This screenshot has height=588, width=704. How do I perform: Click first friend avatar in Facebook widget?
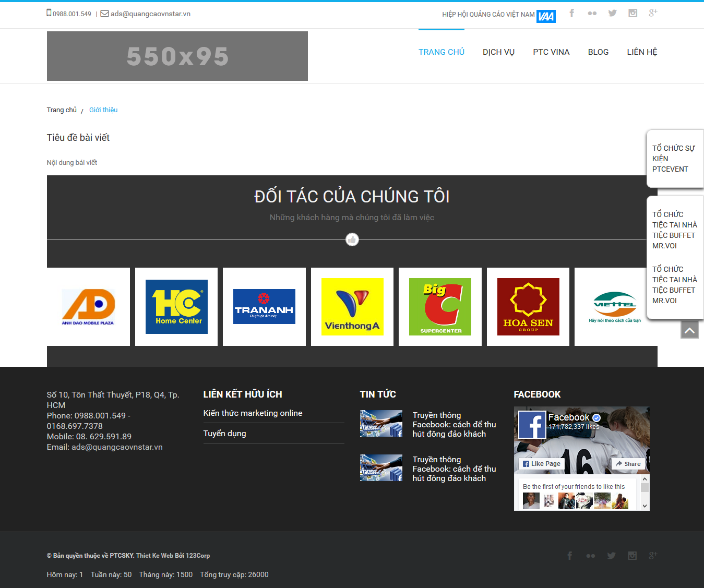point(531,501)
